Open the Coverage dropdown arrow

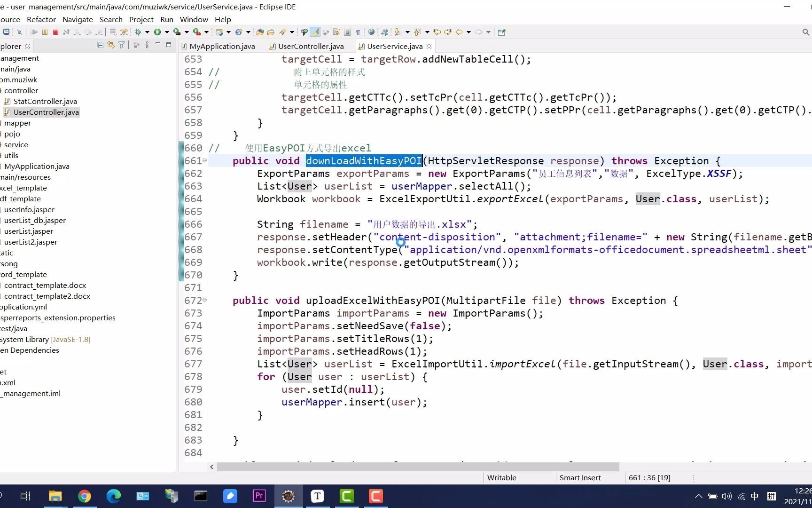tap(187, 32)
